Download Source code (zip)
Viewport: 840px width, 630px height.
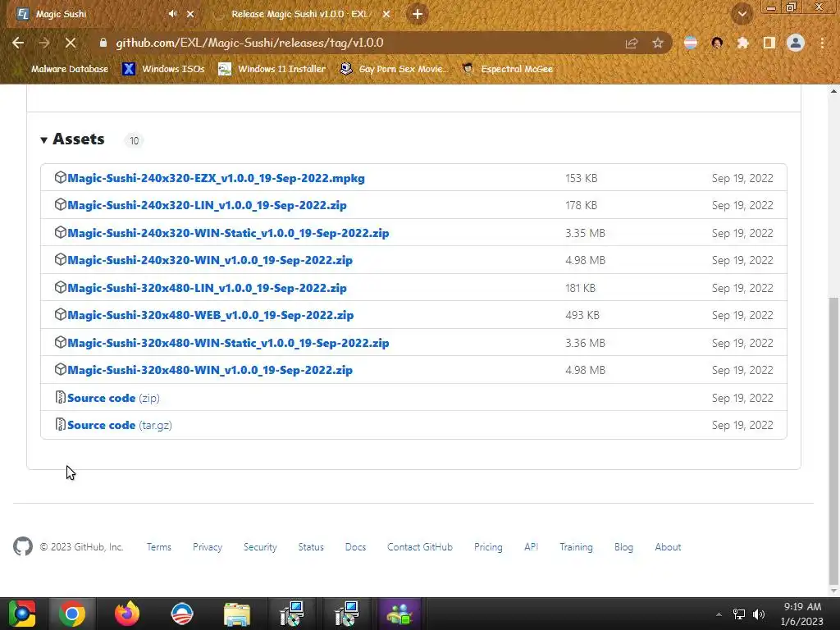pyautogui.click(x=113, y=398)
